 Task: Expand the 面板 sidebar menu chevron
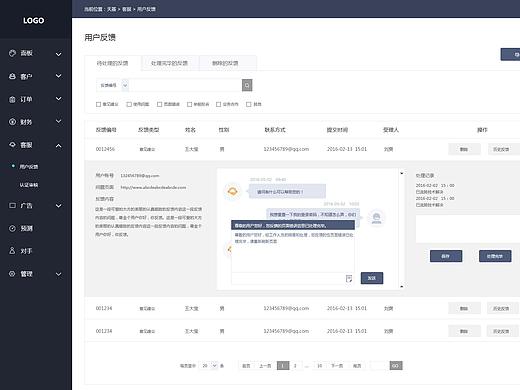click(58, 54)
